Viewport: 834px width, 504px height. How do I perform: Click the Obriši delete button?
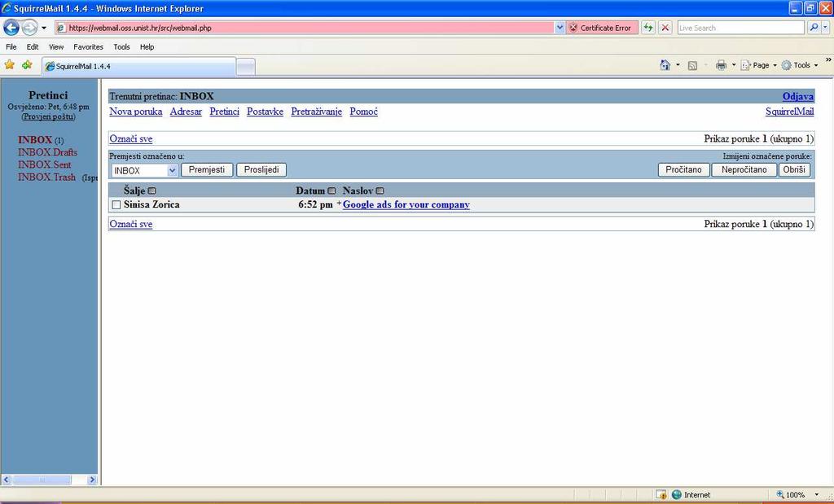coord(794,170)
